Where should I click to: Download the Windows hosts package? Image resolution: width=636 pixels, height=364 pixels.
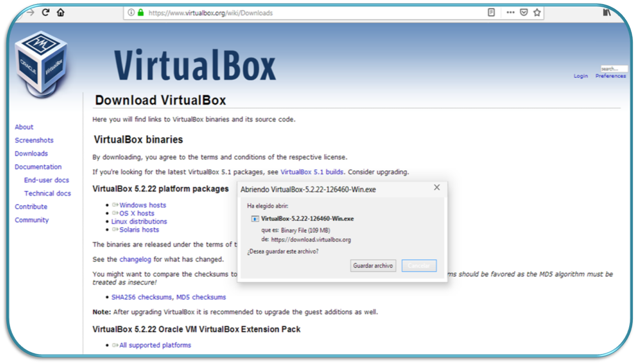[143, 205]
